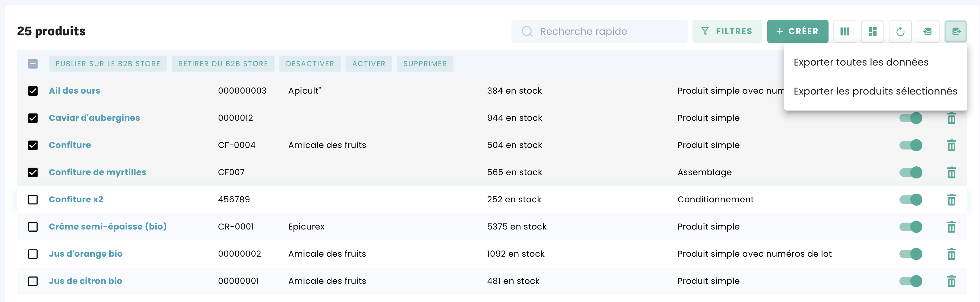
Task: Uncheck the Ail des ours checkbox
Action: 33,91
